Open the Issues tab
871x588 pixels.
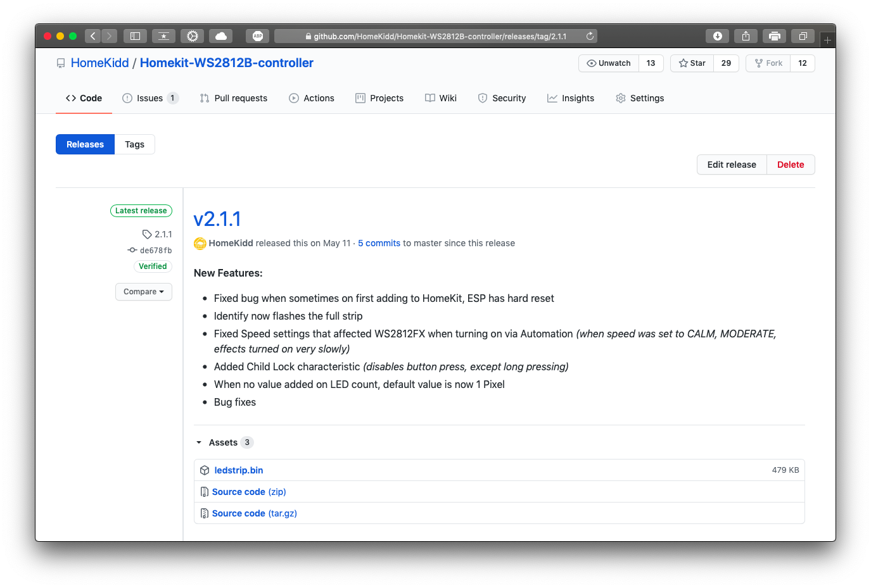(x=149, y=98)
